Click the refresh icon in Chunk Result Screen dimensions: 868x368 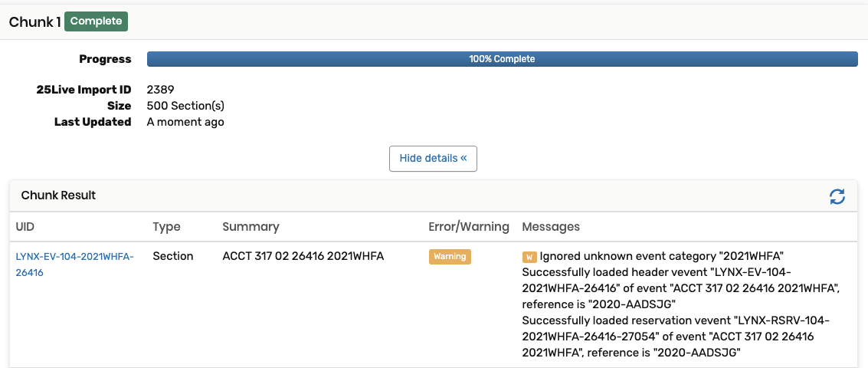pos(837,196)
